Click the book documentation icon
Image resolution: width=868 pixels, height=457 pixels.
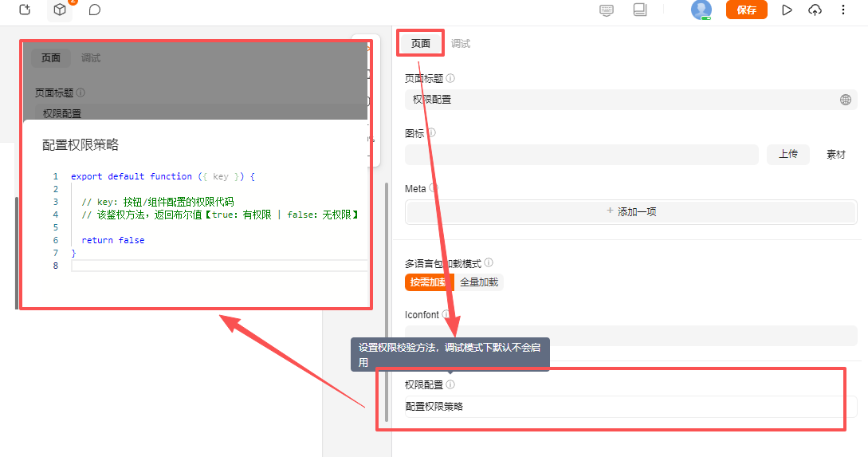coord(639,10)
